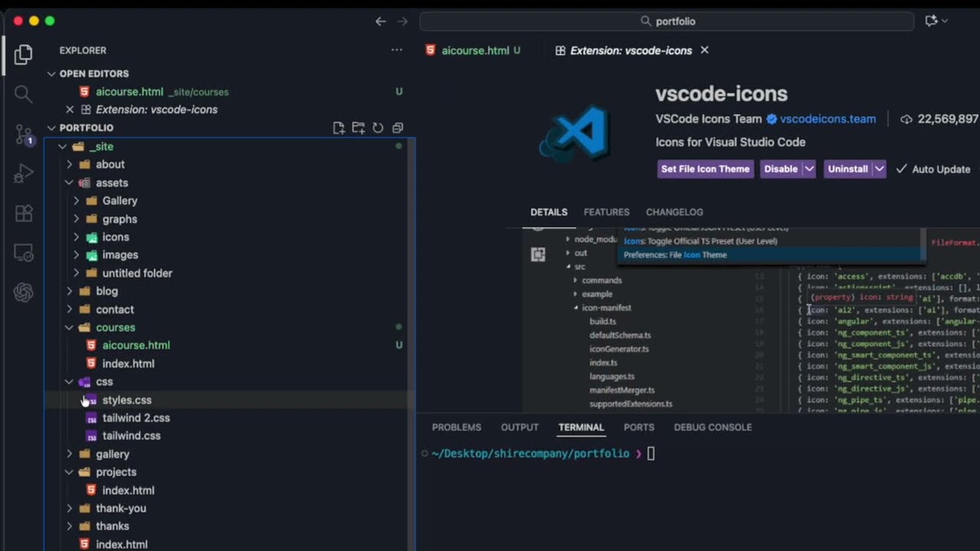980x551 pixels.
Task: Open the Copilot icon in title bar
Action: [x=932, y=21]
